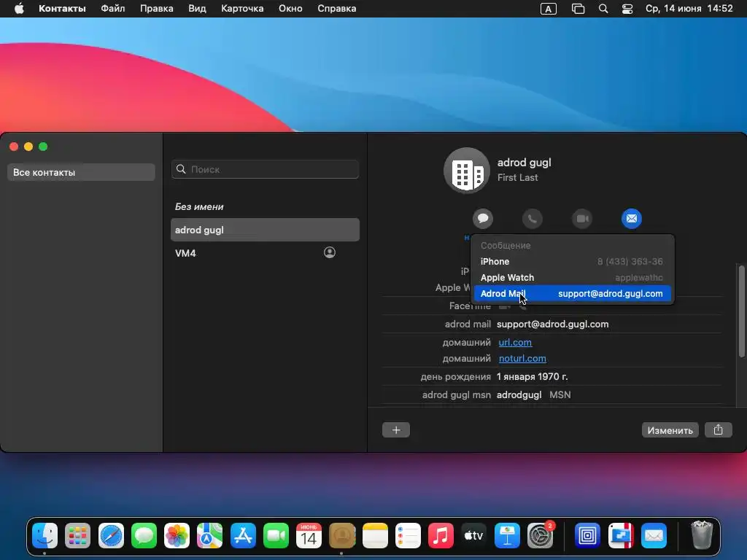Click the Contacts icon in the Dock
The height and width of the screenshot is (560, 747).
tap(342, 536)
